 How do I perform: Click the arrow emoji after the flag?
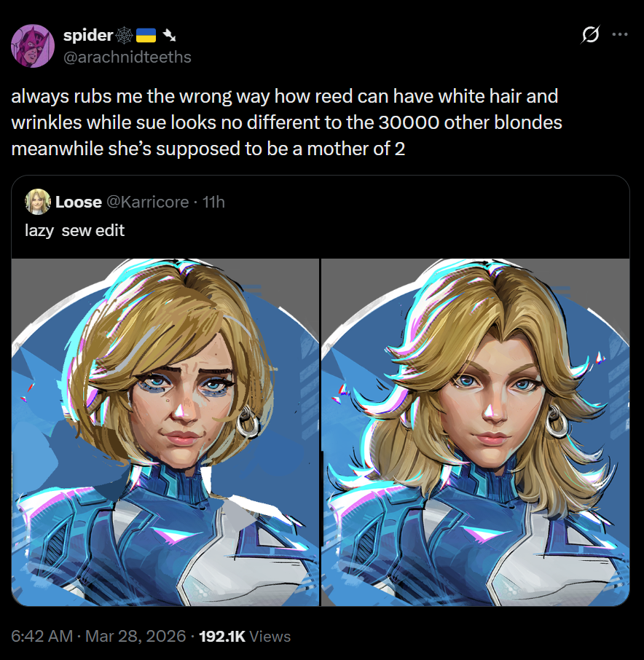(169, 36)
